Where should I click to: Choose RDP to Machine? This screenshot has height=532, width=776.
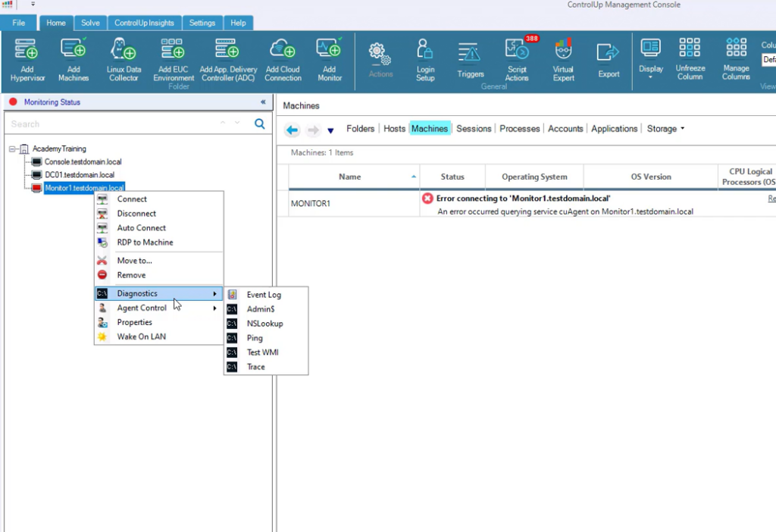click(158, 242)
